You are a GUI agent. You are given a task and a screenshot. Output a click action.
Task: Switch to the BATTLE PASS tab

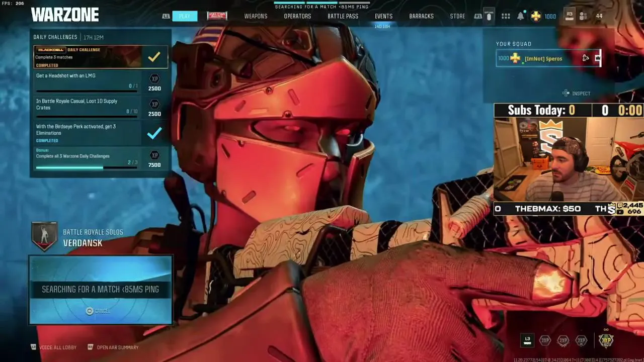[343, 16]
